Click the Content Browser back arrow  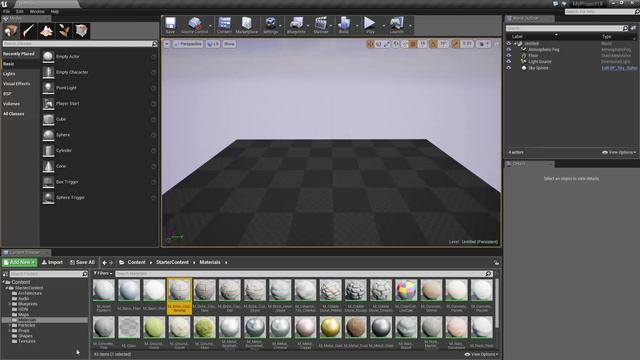(x=104, y=262)
